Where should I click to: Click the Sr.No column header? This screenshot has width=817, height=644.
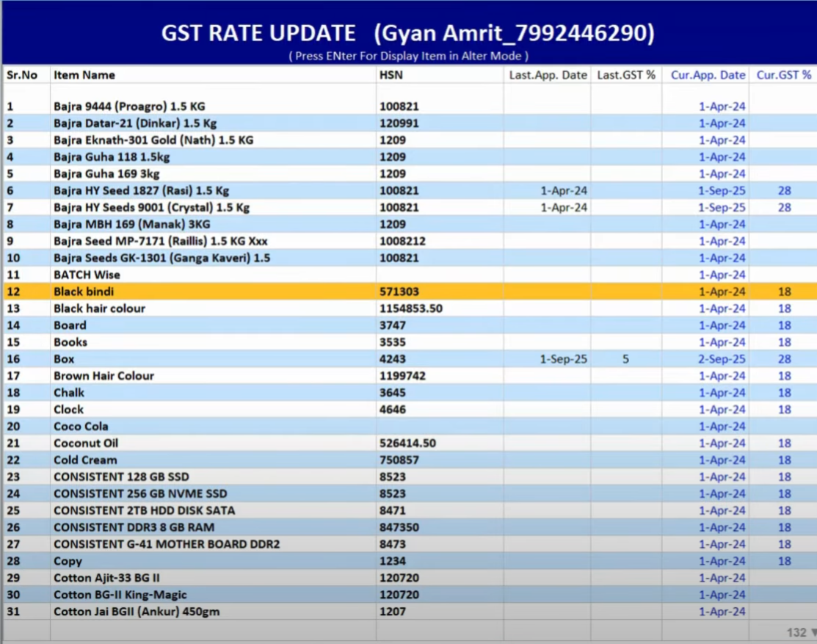pyautogui.click(x=22, y=75)
